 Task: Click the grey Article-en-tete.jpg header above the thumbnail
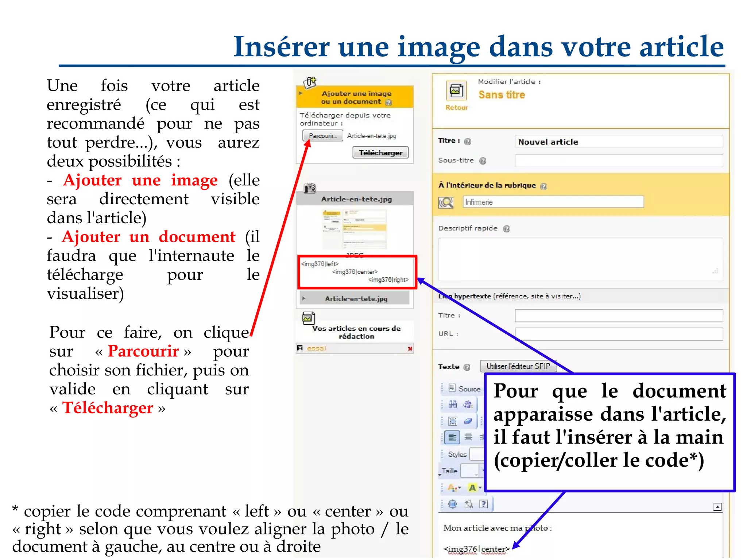click(x=355, y=199)
